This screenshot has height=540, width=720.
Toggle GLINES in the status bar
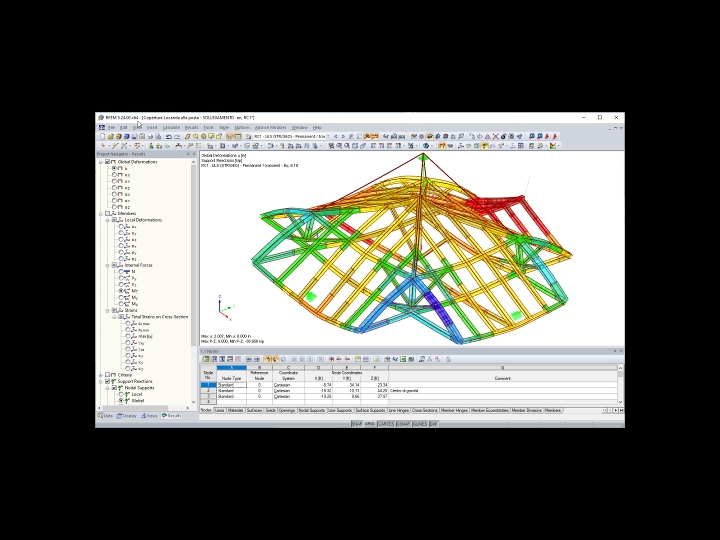point(420,424)
